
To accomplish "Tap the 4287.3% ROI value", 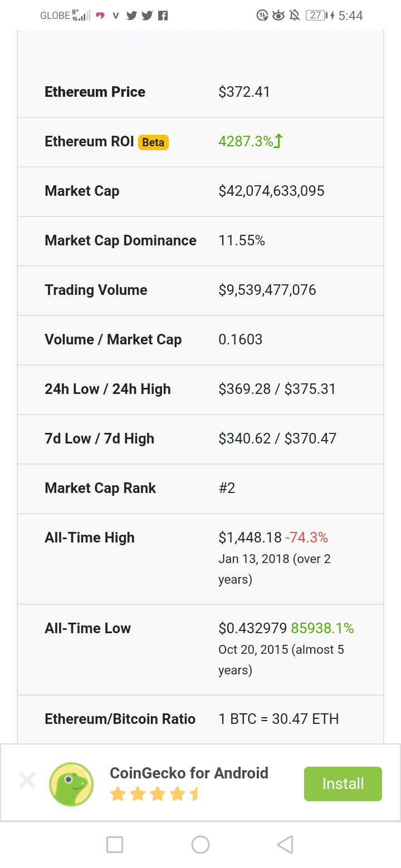I will pyautogui.click(x=246, y=141).
